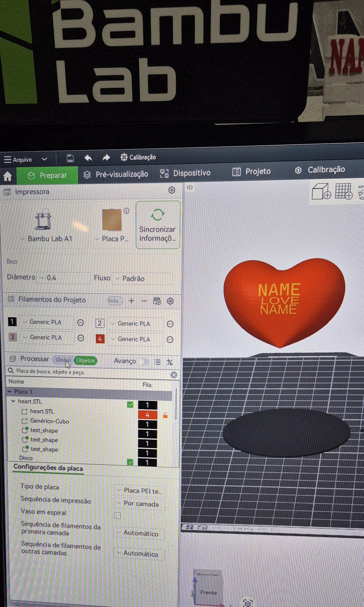This screenshot has width=364, height=607.
Task: Click the redo arrow icon
Action: [x=106, y=157]
